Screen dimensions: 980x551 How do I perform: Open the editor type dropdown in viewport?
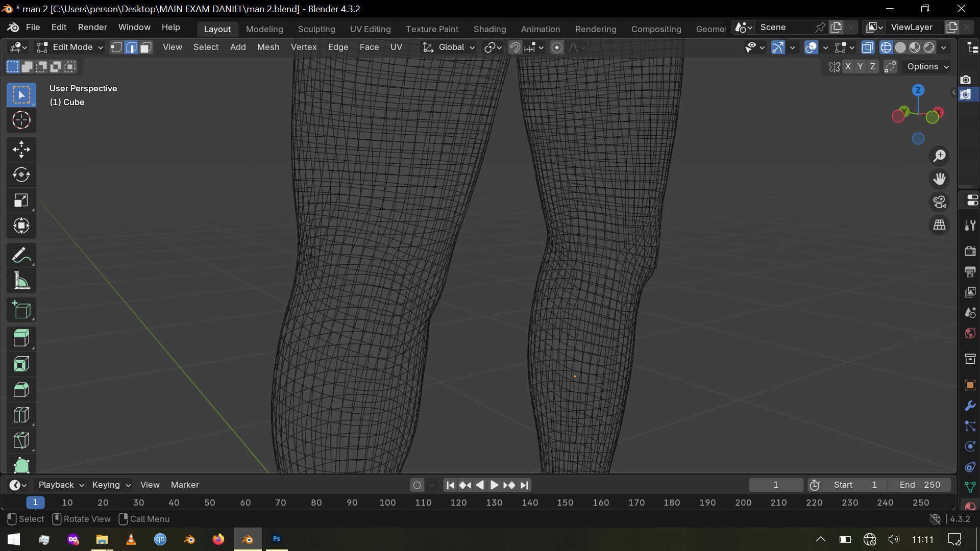click(x=18, y=47)
